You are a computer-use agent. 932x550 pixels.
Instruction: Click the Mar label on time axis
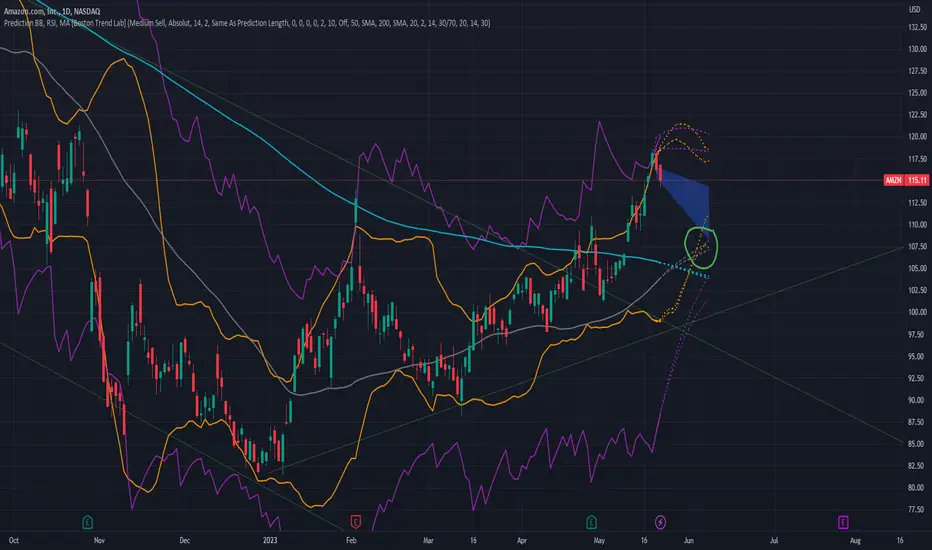point(429,540)
